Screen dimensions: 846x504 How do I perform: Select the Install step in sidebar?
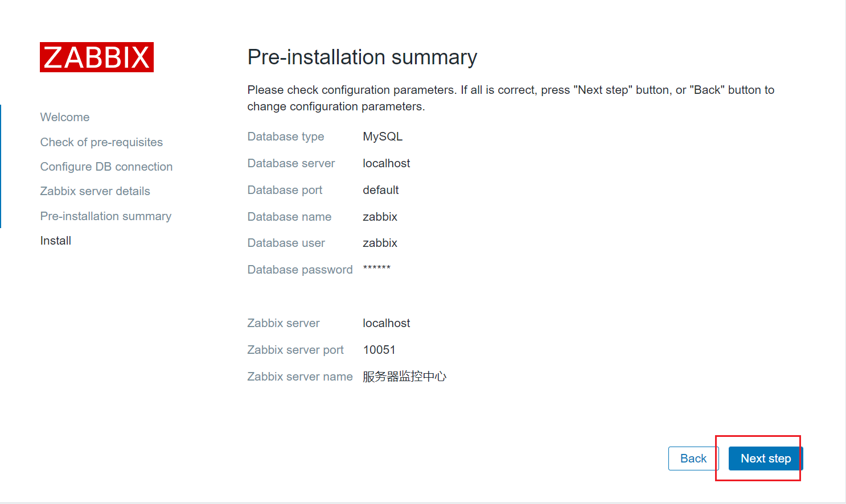56,241
